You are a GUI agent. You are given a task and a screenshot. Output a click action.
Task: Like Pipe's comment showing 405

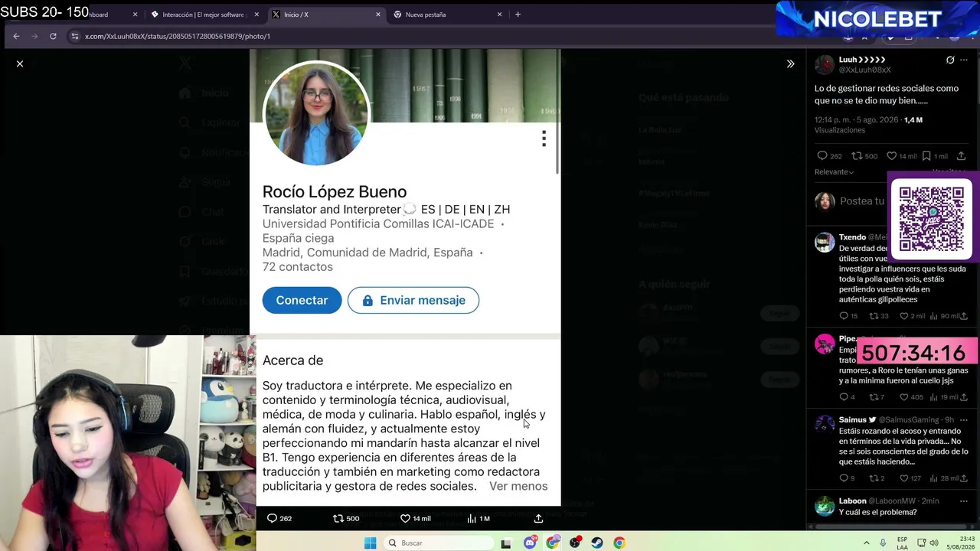click(x=904, y=397)
